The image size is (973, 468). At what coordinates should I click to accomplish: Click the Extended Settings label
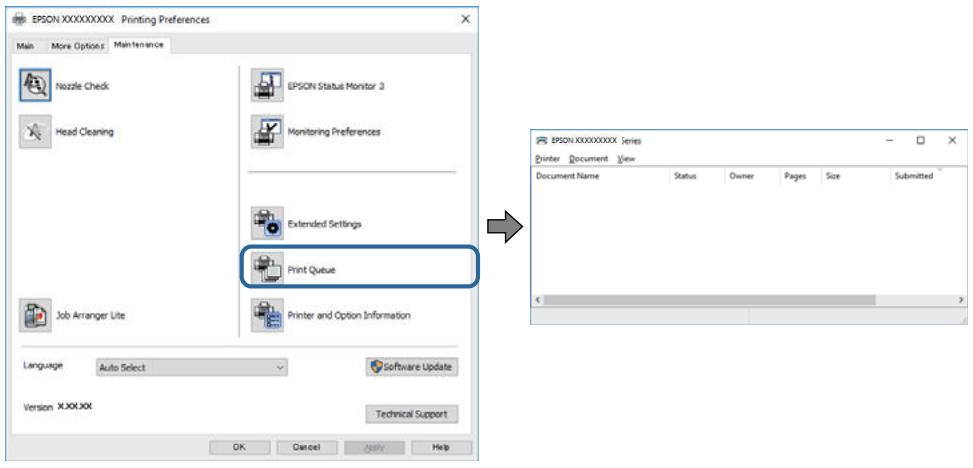[325, 224]
